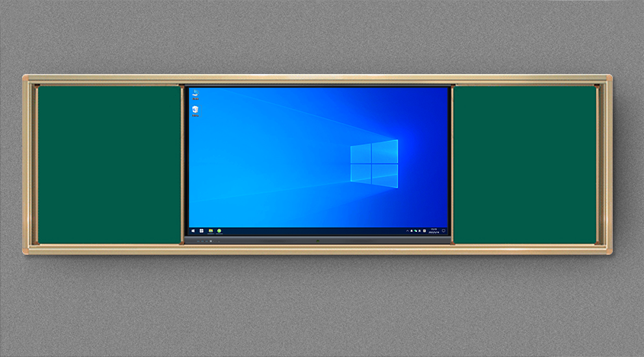The height and width of the screenshot is (357, 644).
Task: Open the green chat icon in tray
Action: (415, 230)
